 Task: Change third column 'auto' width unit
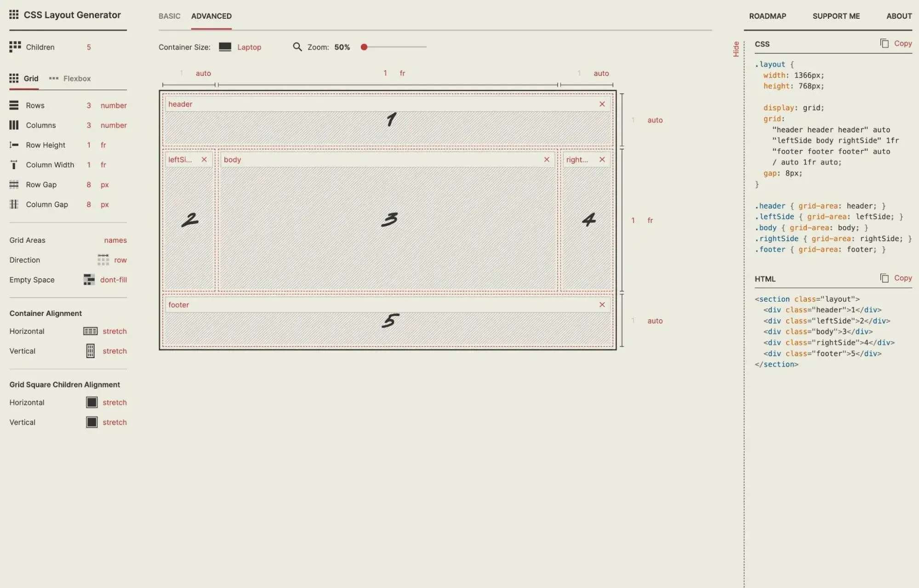click(601, 73)
